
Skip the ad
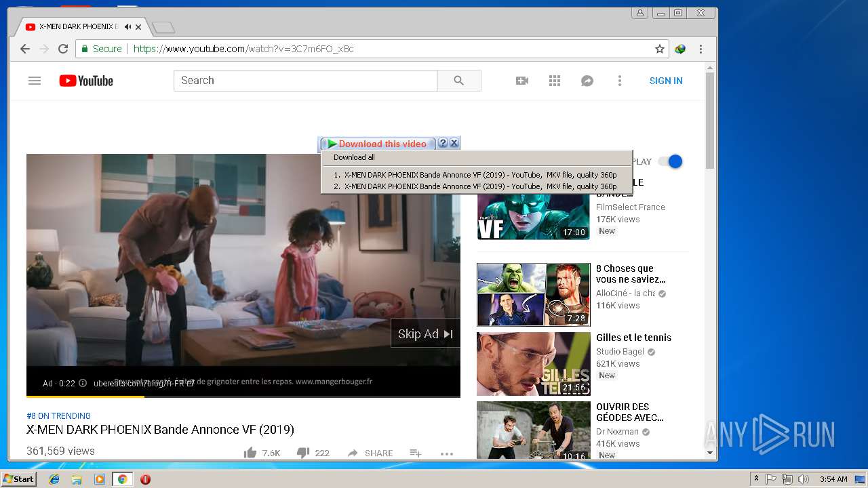pyautogui.click(x=425, y=333)
